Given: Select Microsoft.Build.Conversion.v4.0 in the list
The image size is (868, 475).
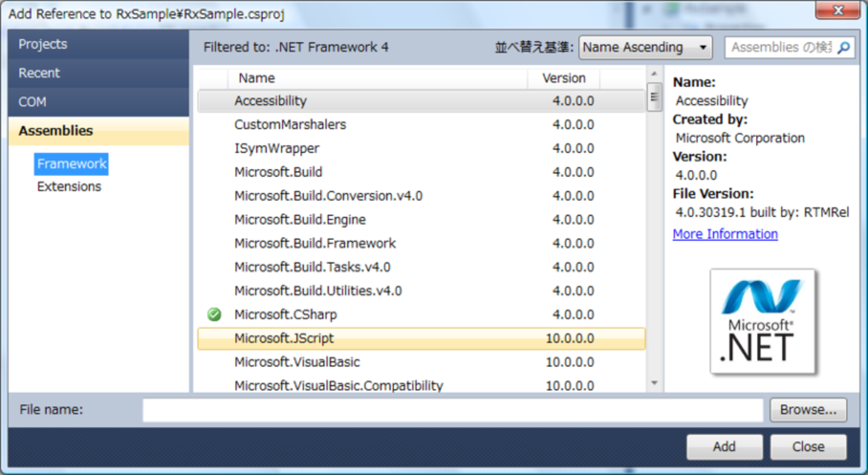Looking at the screenshot, I should (421, 196).
